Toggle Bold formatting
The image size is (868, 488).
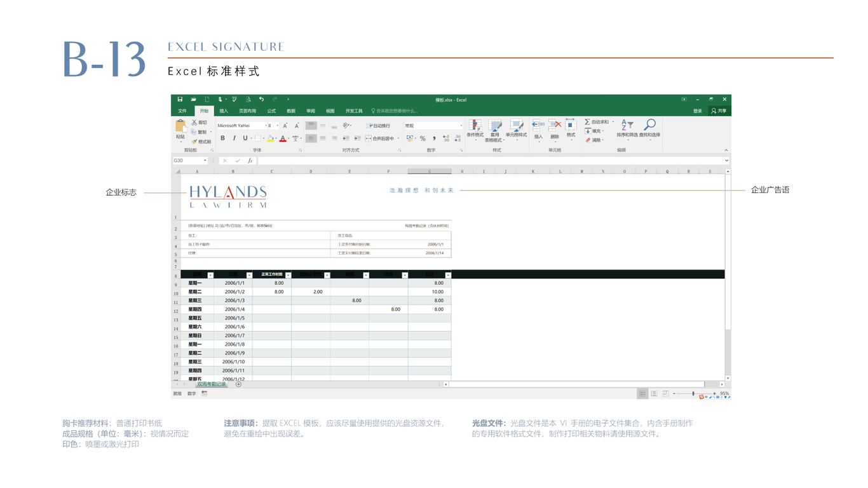tap(222, 138)
